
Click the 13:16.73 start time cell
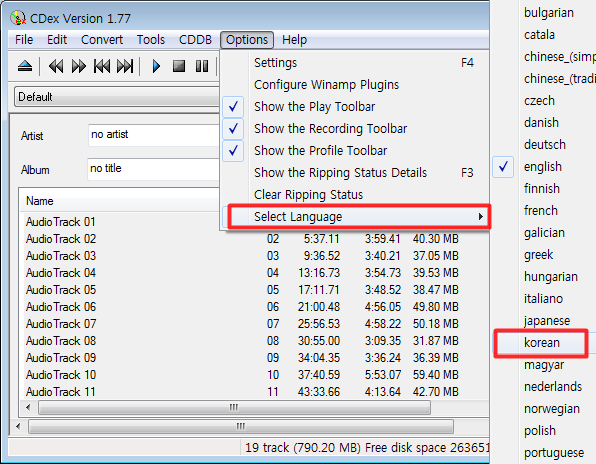click(x=319, y=273)
